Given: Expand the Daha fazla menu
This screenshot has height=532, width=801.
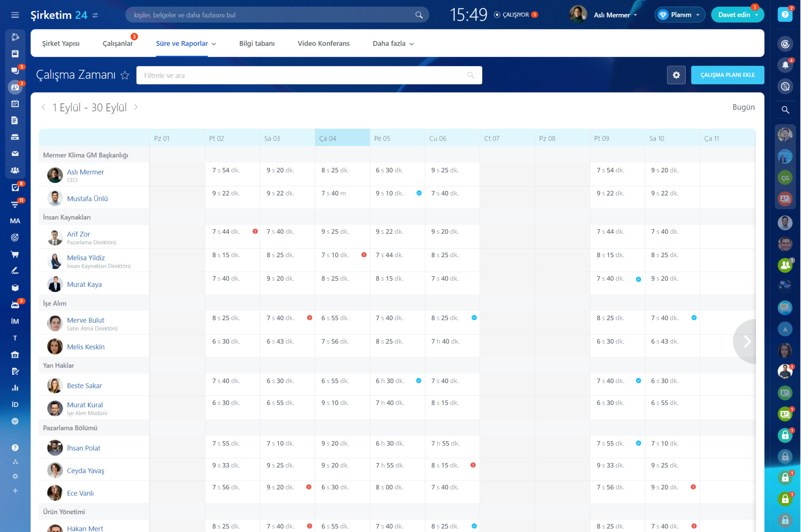Looking at the screenshot, I should click(393, 43).
